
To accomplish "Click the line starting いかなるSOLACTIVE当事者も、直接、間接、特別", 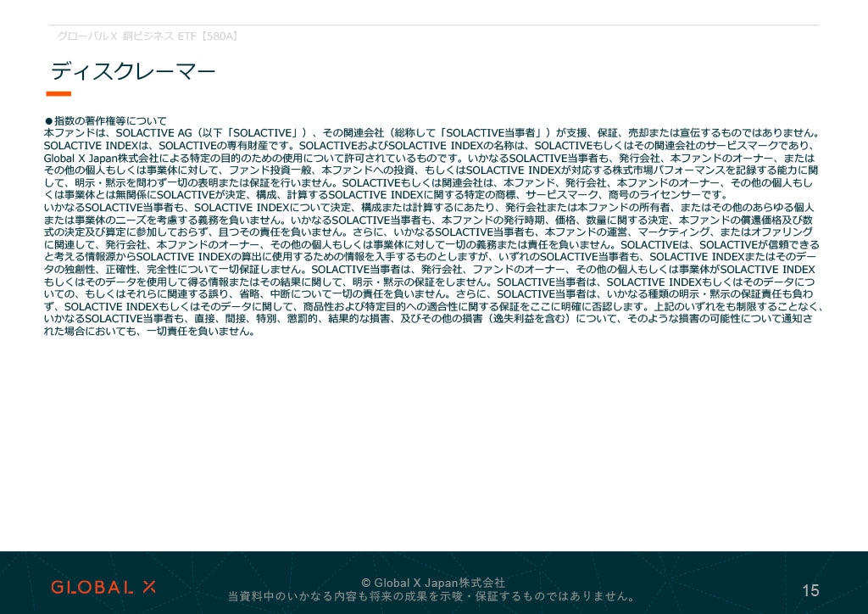I will click(x=428, y=319).
